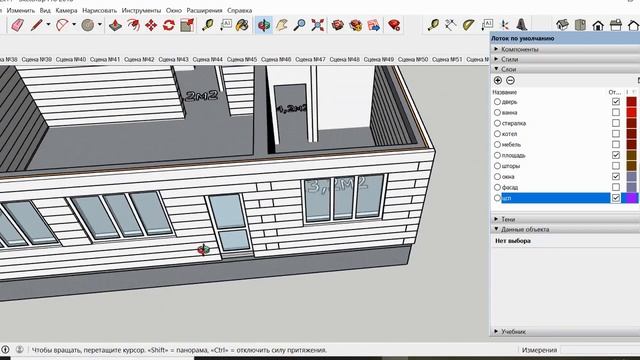
Task: Show the котел layer
Action: [x=616, y=133]
